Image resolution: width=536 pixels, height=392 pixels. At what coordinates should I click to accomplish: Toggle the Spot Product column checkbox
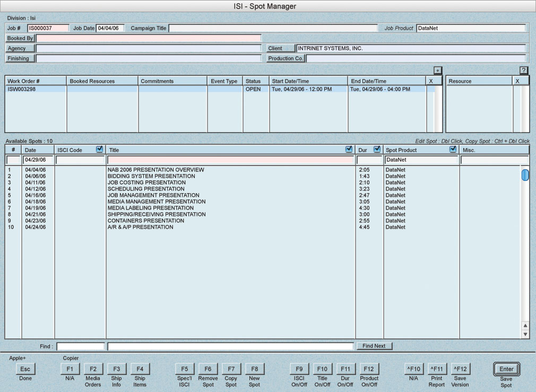[453, 150]
